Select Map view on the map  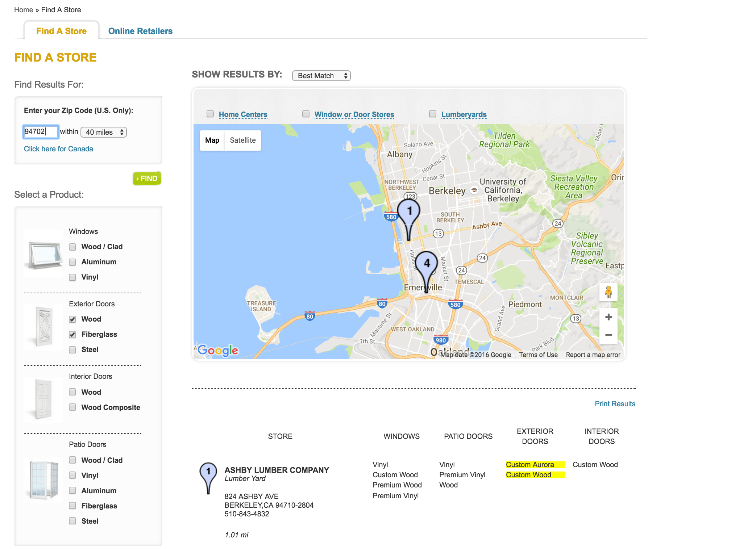click(212, 140)
